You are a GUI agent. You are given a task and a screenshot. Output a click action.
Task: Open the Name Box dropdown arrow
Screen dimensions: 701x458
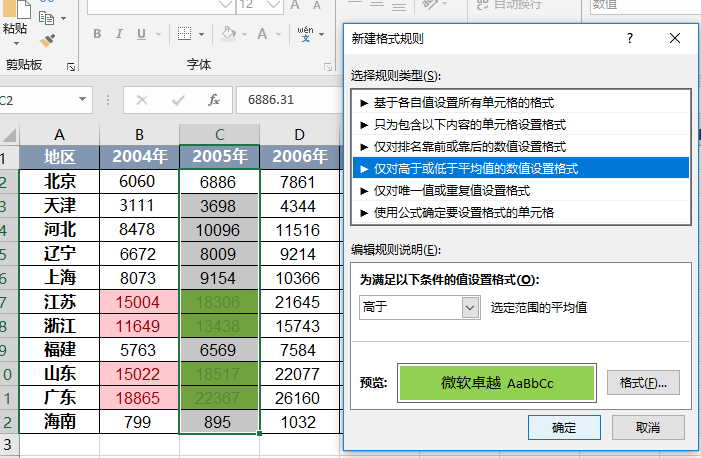click(x=82, y=99)
